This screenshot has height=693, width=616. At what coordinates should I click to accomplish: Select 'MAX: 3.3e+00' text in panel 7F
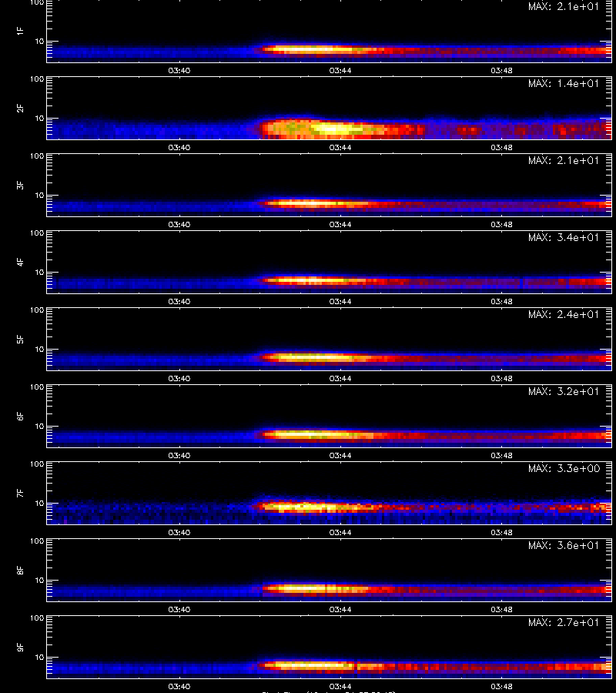[x=564, y=468]
